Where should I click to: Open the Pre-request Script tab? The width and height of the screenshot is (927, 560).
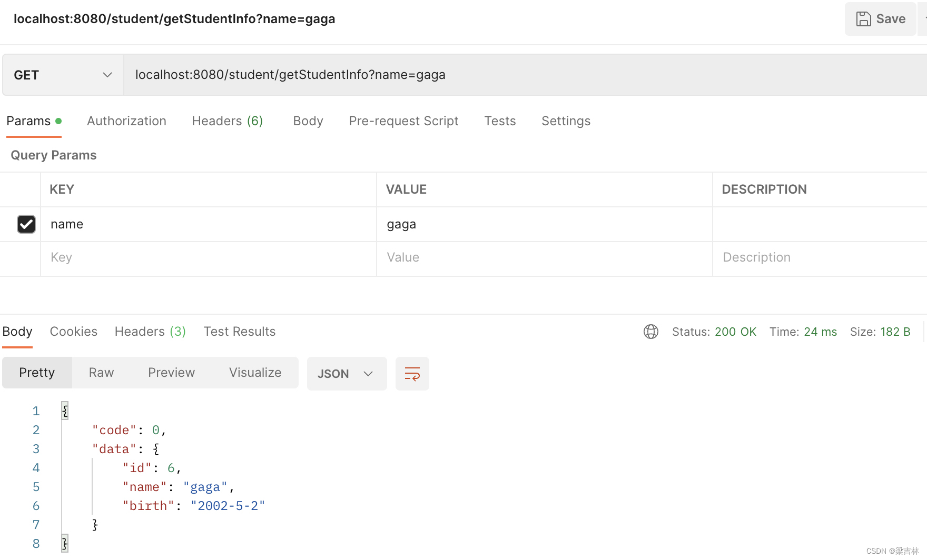[x=403, y=121]
